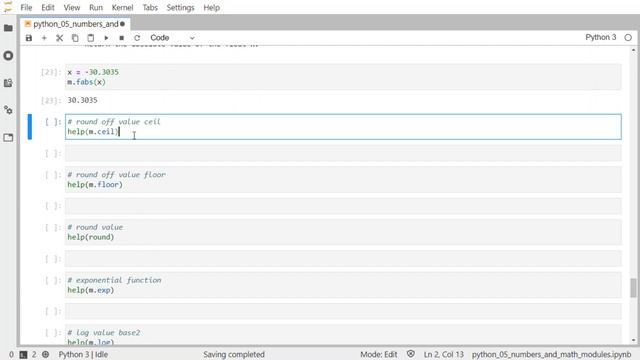Click the empty cell below the ceil cell

click(343, 153)
